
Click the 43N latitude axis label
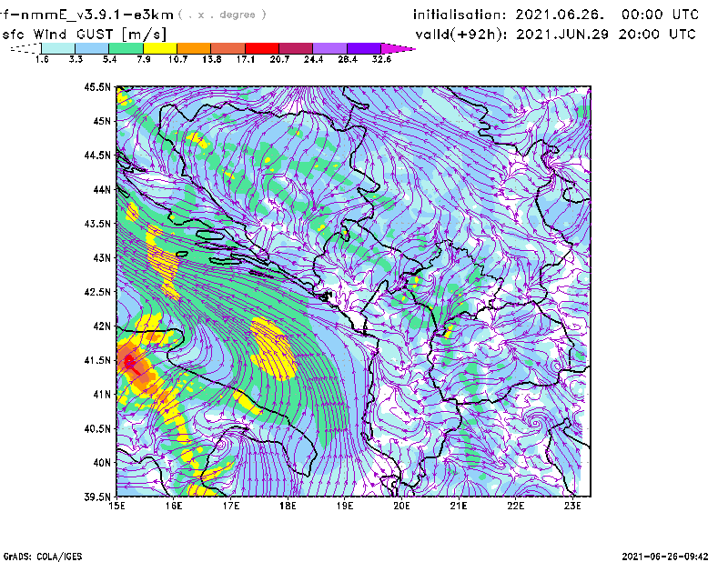pos(102,257)
